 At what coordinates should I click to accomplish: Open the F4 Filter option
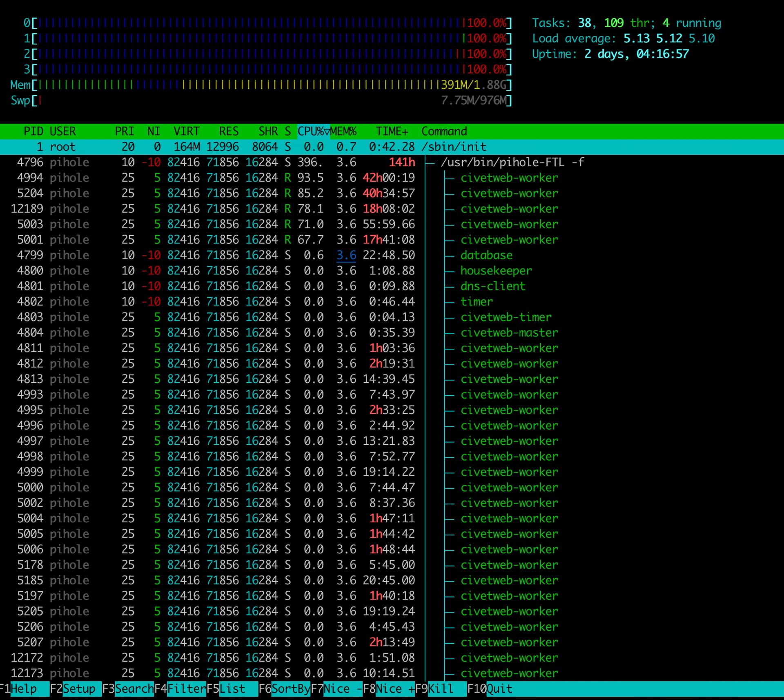coord(186,689)
